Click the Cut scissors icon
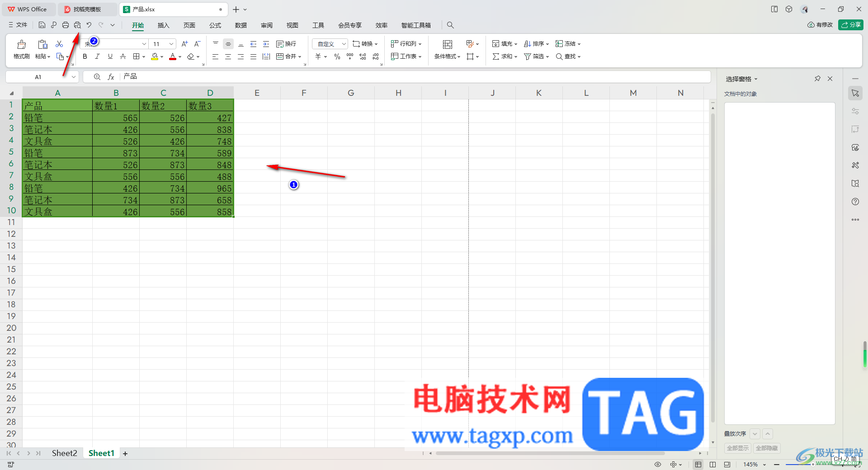The image size is (868, 470). 59,44
